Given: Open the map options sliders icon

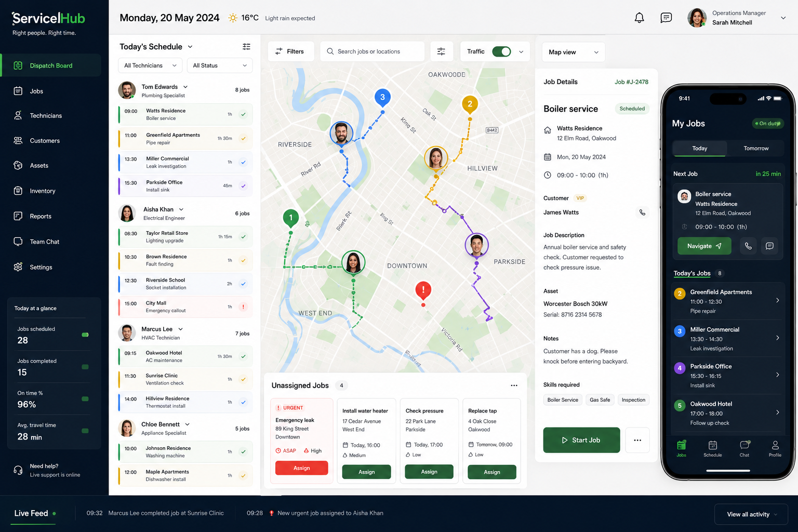Looking at the screenshot, I should click(441, 51).
